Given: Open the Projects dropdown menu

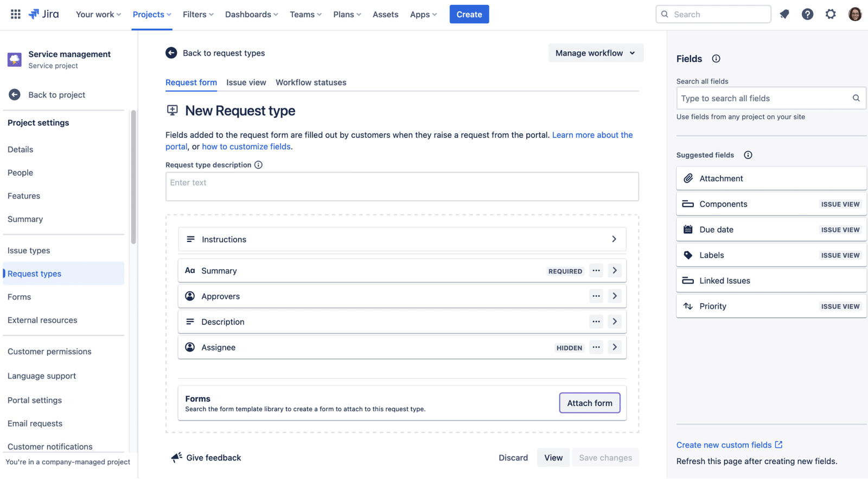Looking at the screenshot, I should [151, 14].
